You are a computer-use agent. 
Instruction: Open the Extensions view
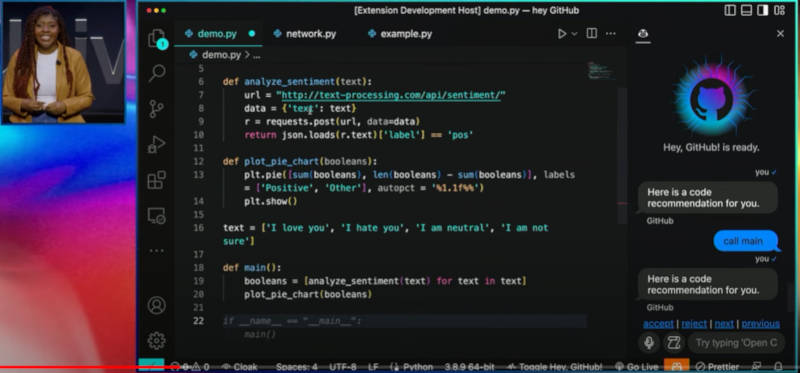click(157, 180)
